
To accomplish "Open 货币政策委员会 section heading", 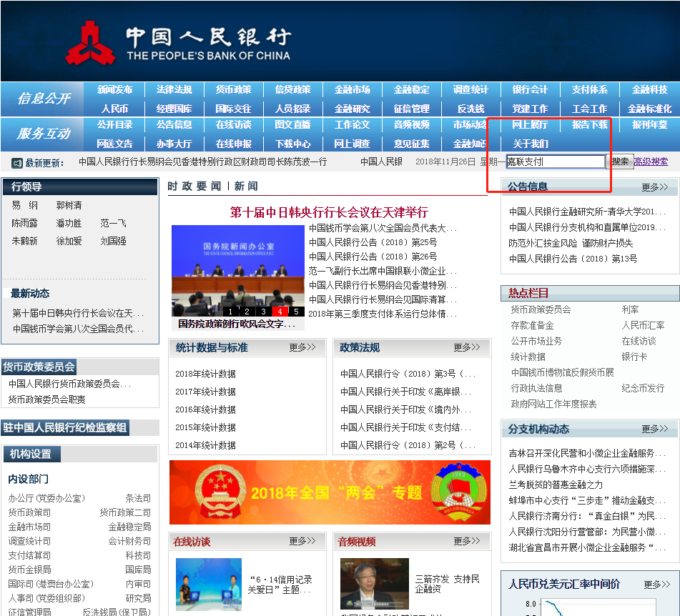I will (x=39, y=367).
